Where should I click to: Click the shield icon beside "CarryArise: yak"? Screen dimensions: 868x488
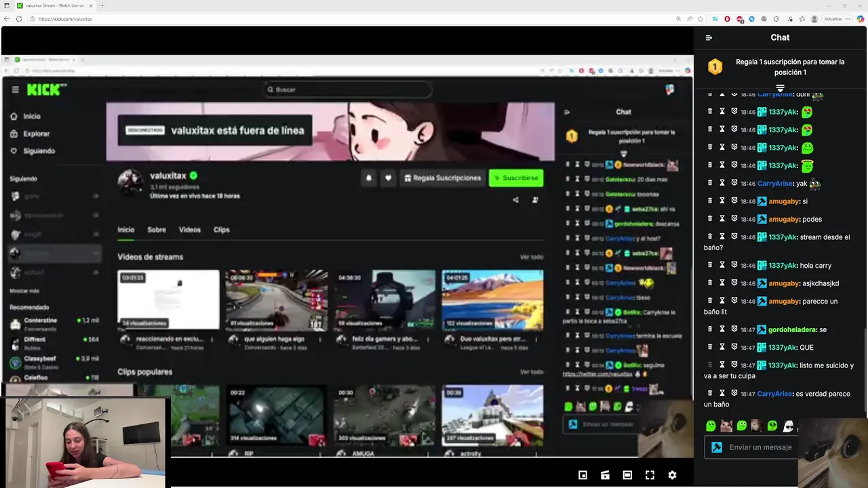click(x=734, y=183)
